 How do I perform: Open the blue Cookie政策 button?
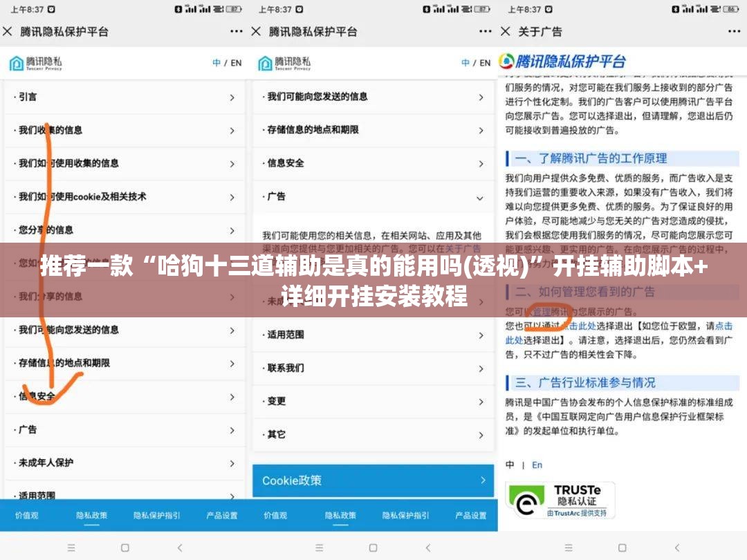(373, 480)
